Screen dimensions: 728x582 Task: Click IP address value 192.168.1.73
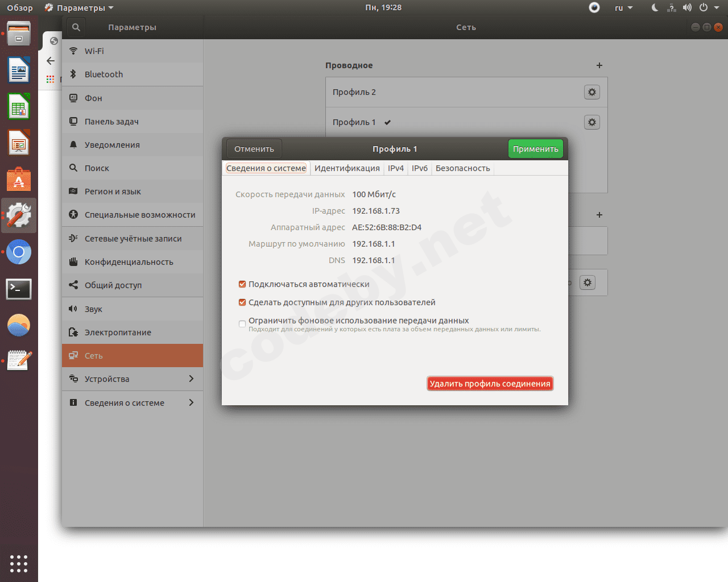[x=376, y=211]
